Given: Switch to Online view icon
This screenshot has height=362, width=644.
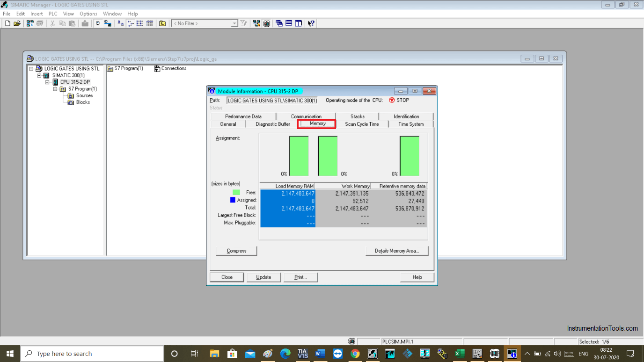Looking at the screenshot, I should [108, 23].
